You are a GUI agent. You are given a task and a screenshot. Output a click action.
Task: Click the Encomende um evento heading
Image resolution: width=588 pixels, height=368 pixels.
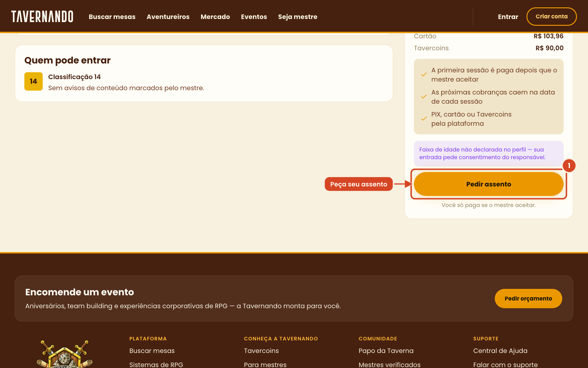click(x=80, y=292)
